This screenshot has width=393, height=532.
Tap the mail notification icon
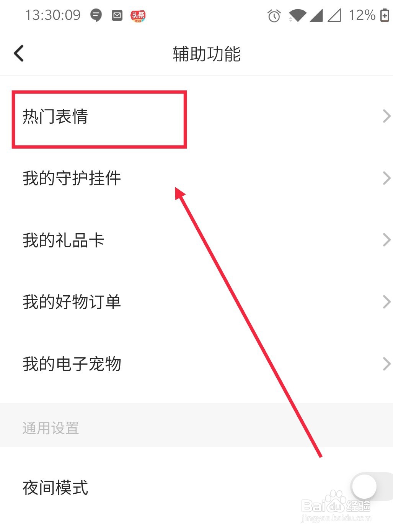pos(117,16)
